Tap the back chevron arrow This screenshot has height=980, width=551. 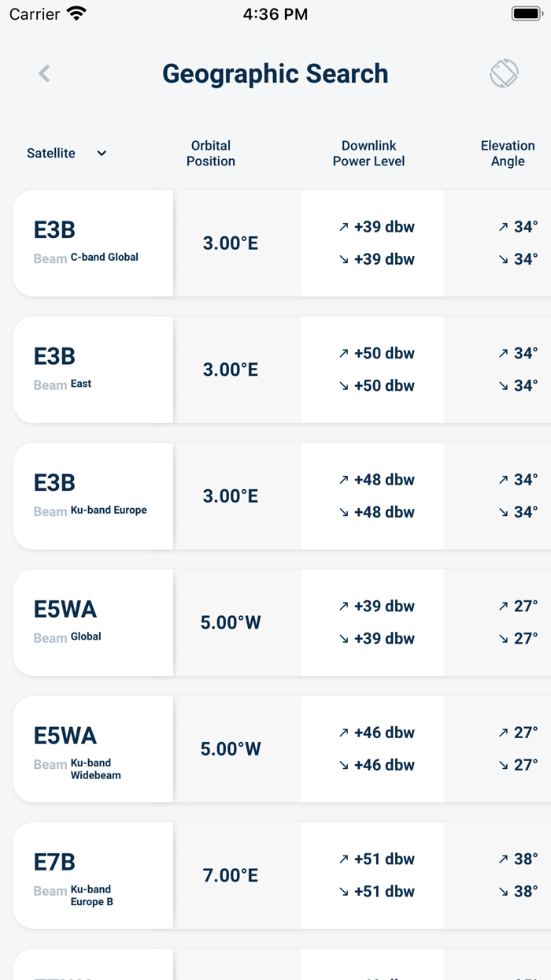pos(44,73)
